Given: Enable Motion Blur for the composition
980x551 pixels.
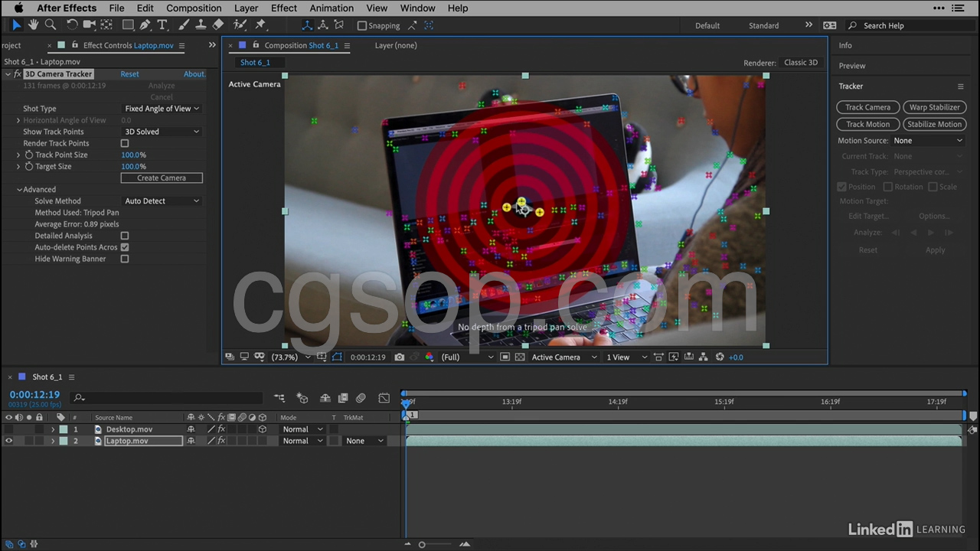Looking at the screenshot, I should click(361, 398).
